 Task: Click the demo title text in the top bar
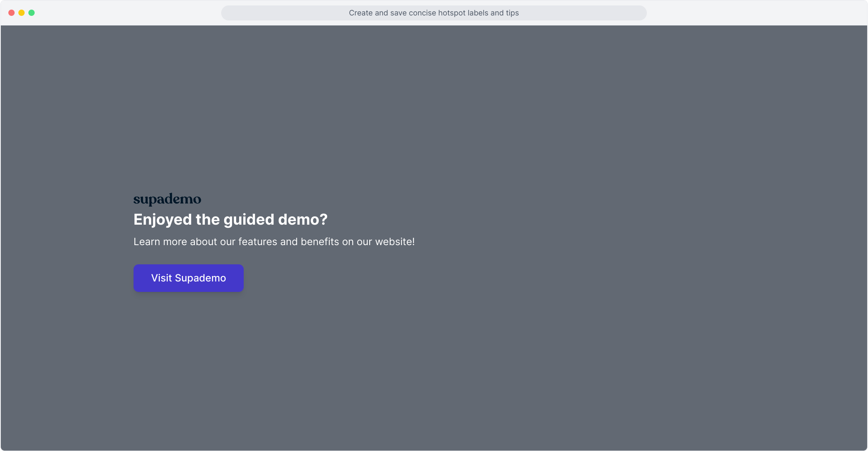434,13
